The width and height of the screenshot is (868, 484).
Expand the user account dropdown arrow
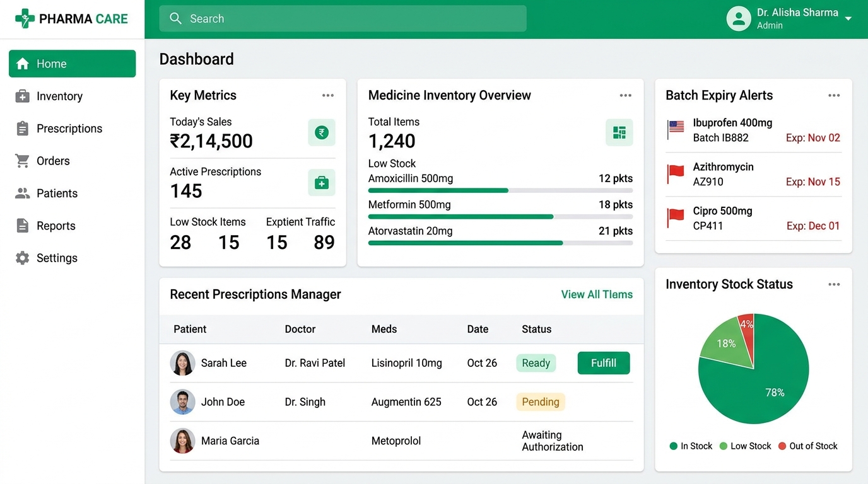click(x=848, y=19)
